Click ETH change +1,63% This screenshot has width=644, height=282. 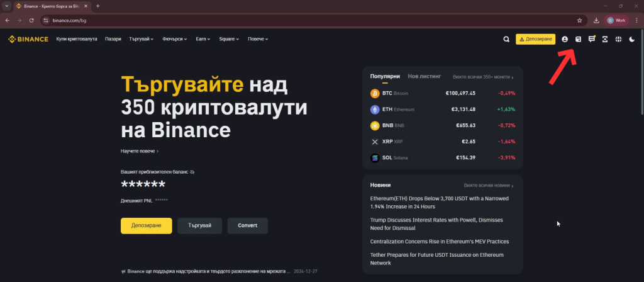[x=506, y=110]
